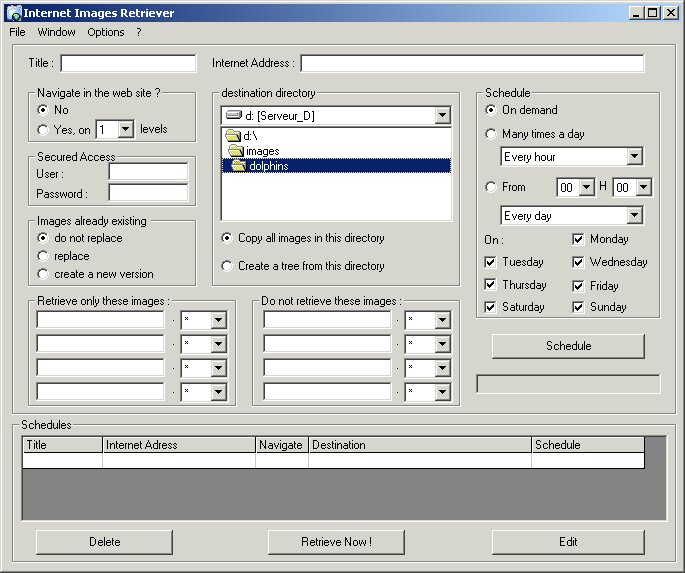Click the Retrieve Now ! button
Viewport: 685px width, 573px height.
coord(336,542)
